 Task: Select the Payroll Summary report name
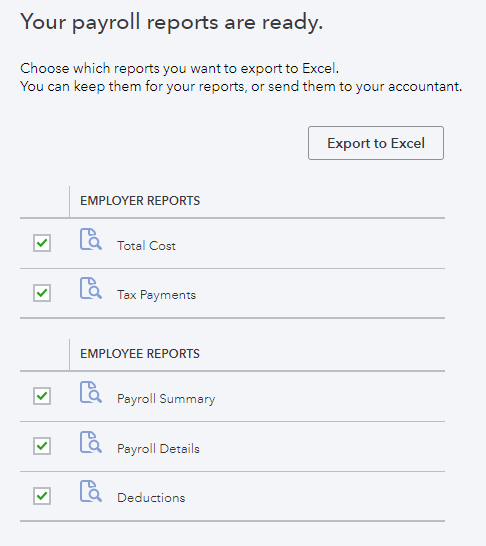click(166, 399)
